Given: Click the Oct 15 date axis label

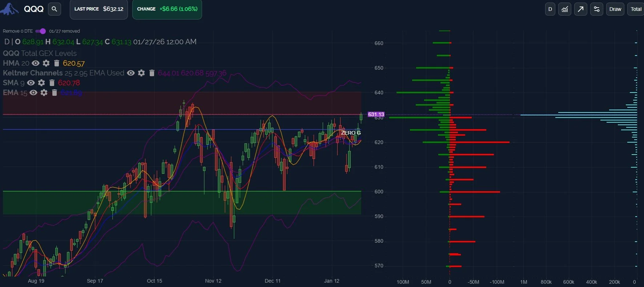Looking at the screenshot, I should tap(154, 281).
